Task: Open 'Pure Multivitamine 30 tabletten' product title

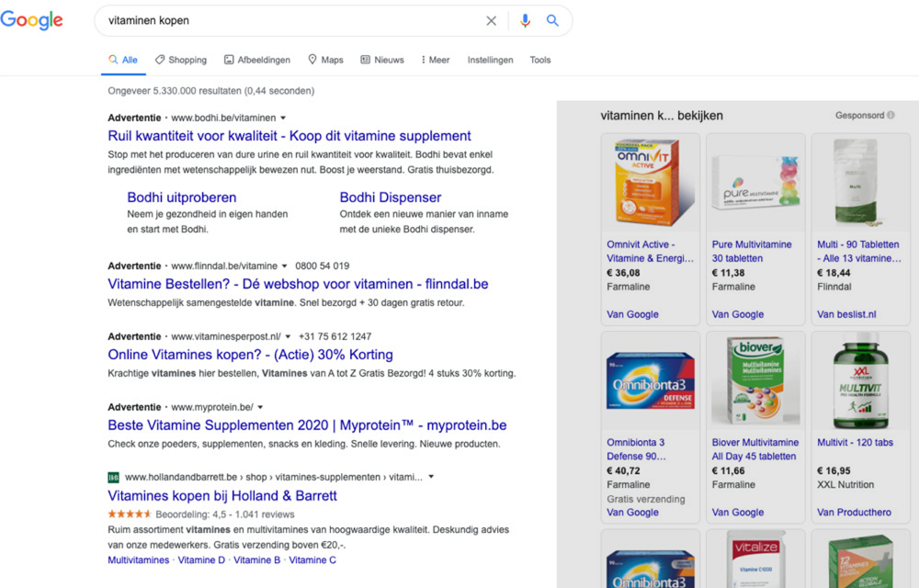Action: 752,251
